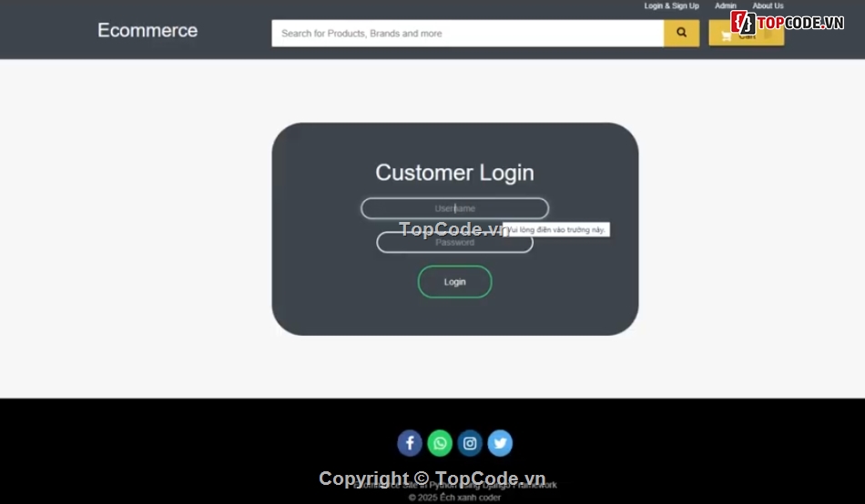This screenshot has height=504, width=865.
Task: Click the Ecommerce site logo
Action: tap(148, 30)
